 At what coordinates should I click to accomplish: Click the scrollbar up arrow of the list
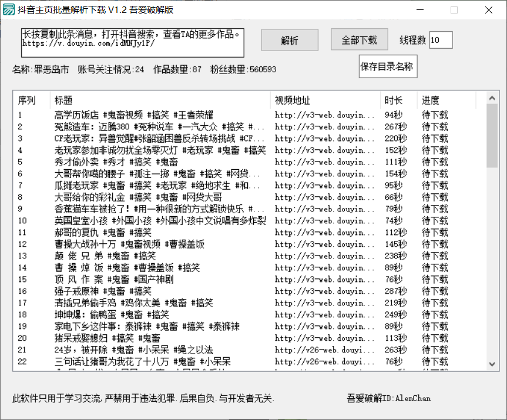(x=492, y=98)
